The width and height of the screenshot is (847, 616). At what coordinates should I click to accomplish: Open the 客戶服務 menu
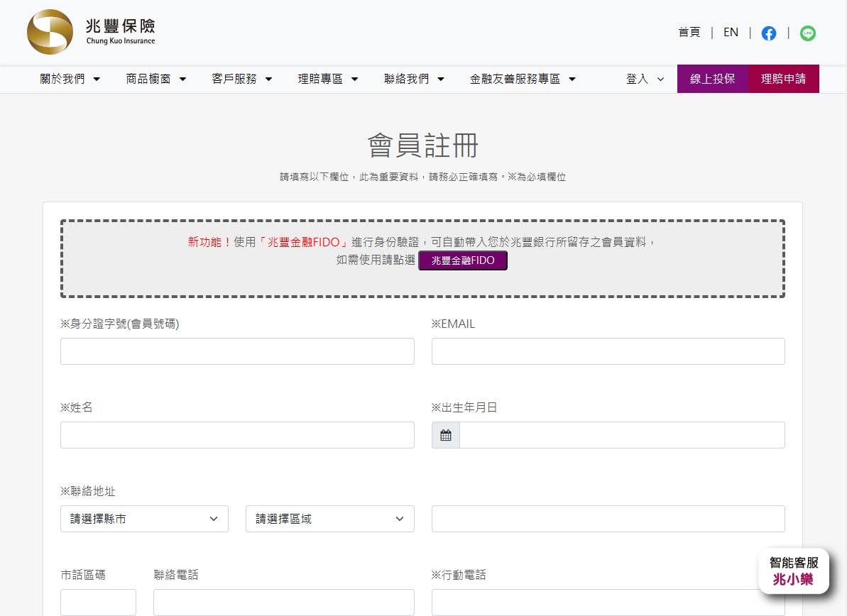tap(241, 79)
